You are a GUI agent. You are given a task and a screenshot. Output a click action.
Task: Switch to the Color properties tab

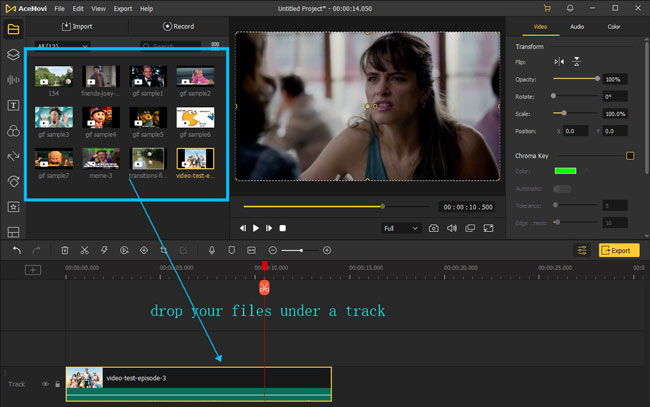[614, 27]
